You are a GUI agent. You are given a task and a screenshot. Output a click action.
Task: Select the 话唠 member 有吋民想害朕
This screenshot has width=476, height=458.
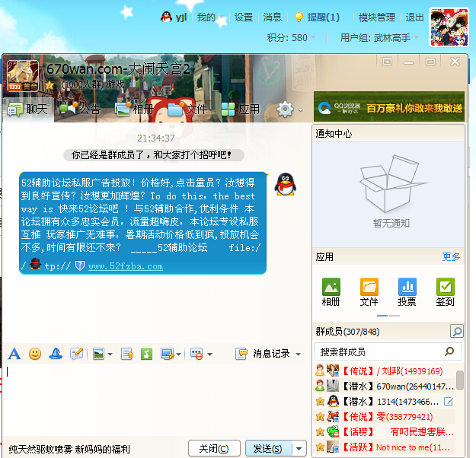point(385,431)
